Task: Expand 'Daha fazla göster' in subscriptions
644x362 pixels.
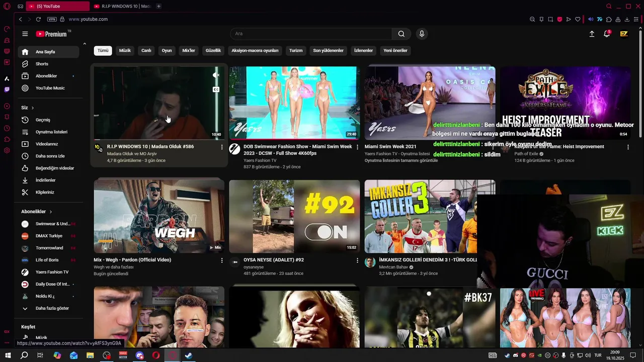Action: tap(48, 308)
